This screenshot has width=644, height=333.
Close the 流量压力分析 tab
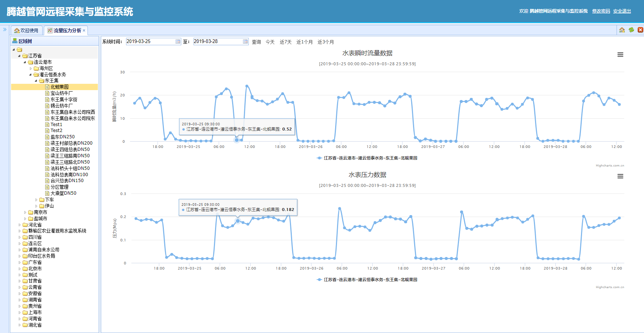[x=84, y=31]
